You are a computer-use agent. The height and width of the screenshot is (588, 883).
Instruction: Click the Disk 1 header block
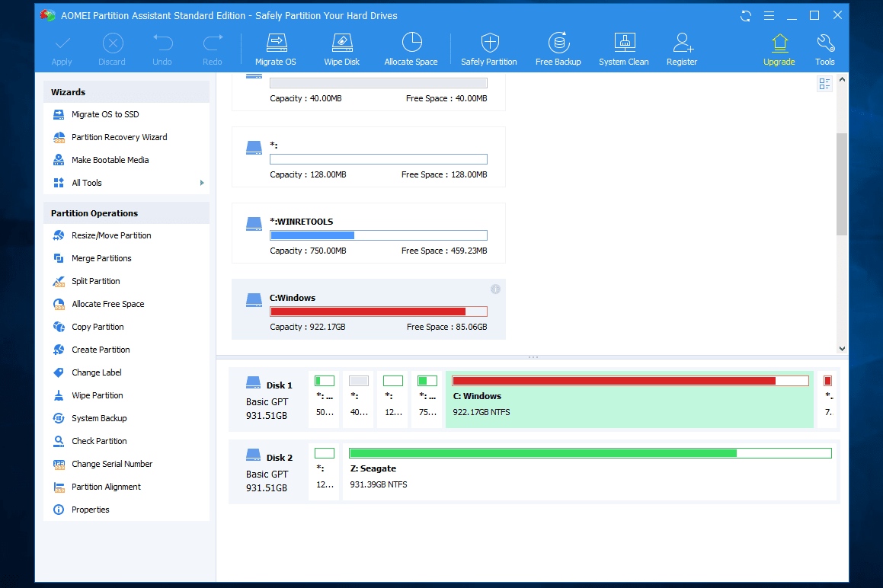point(269,400)
